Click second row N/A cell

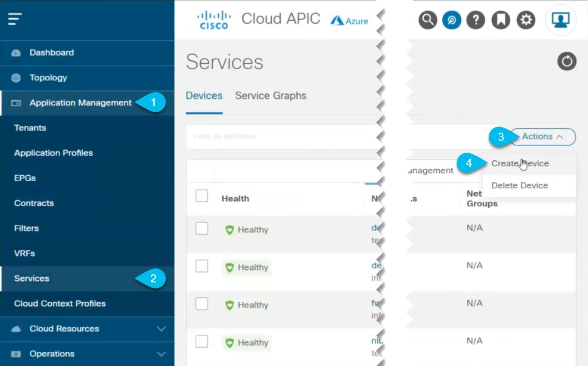(474, 265)
